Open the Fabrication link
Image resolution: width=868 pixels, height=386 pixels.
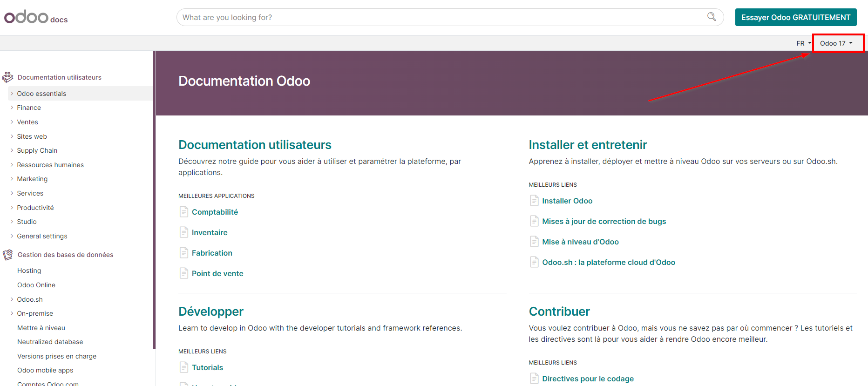(212, 253)
